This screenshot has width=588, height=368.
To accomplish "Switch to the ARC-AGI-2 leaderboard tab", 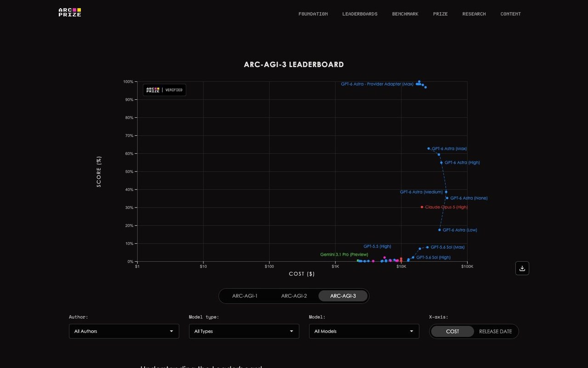I will (x=294, y=296).
